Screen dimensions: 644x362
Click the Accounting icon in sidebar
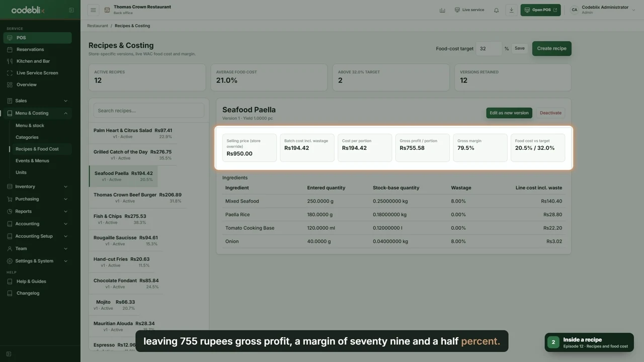point(10,224)
